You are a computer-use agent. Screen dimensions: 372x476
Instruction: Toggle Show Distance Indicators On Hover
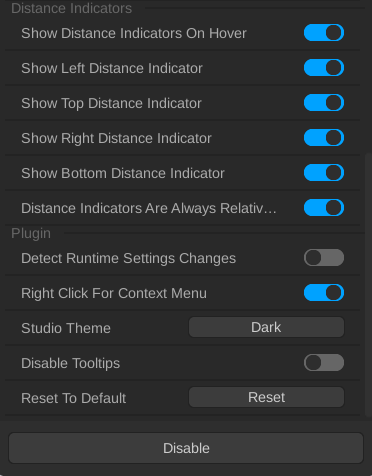[324, 33]
